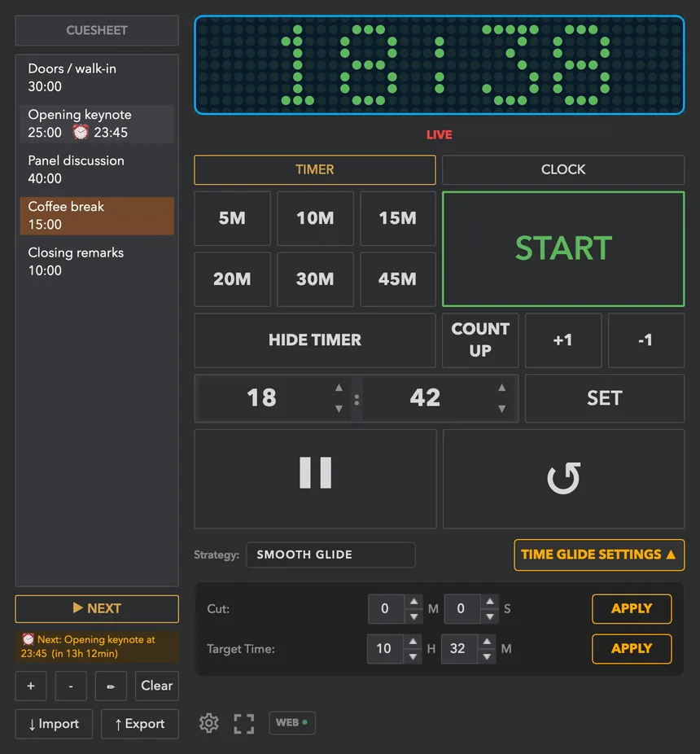Select the 15M preset
Viewport: 700px width, 754px height.
click(x=397, y=218)
